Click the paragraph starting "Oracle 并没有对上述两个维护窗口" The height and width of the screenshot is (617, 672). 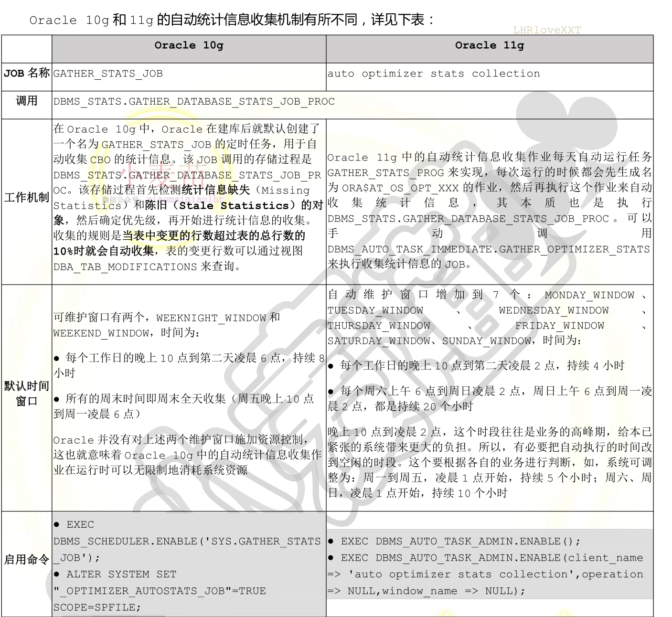187,455
